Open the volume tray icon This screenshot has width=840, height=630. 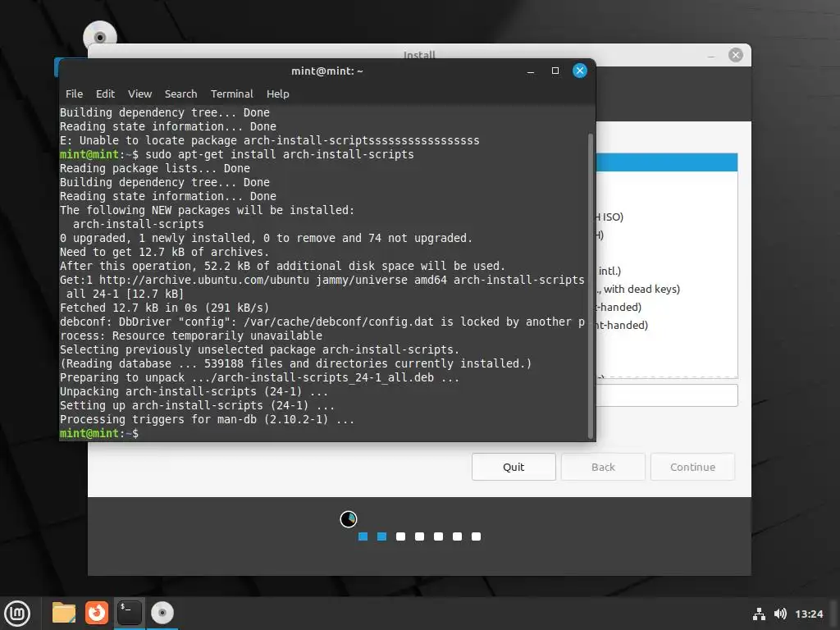(780, 614)
